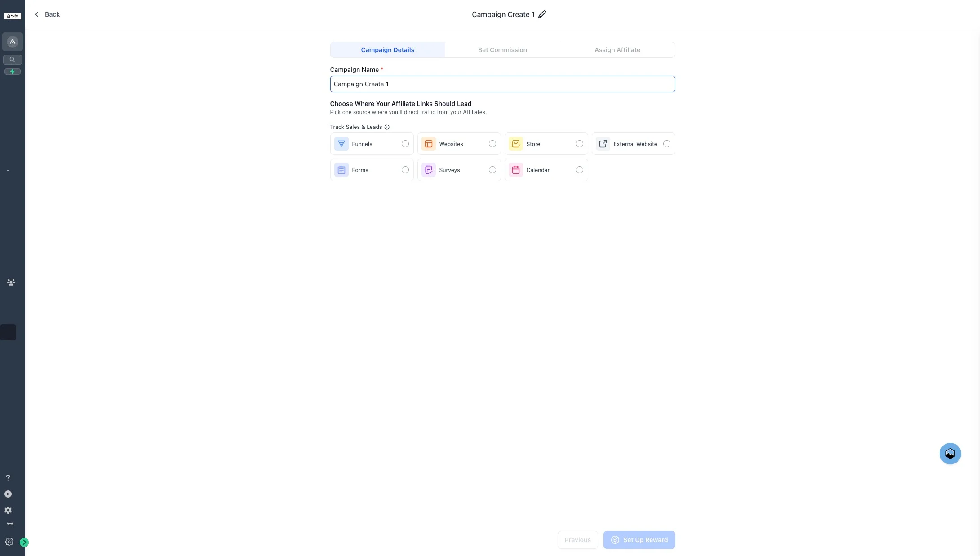Select the Forms radio button

[405, 170]
